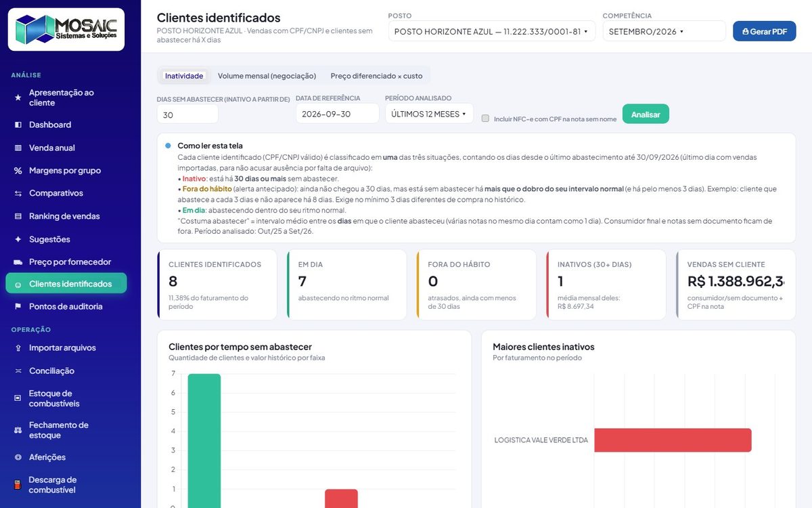Screen dimensions: 812x508
Task: Open the Competência month dropdown
Action: (664, 31)
